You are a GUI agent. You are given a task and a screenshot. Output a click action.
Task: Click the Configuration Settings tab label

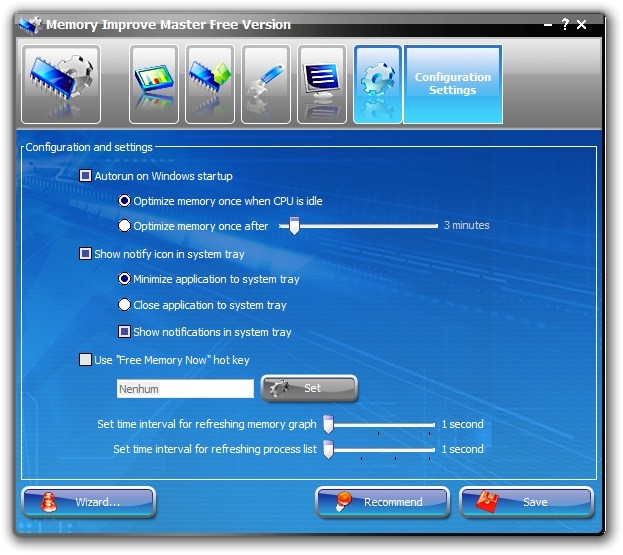(x=453, y=84)
